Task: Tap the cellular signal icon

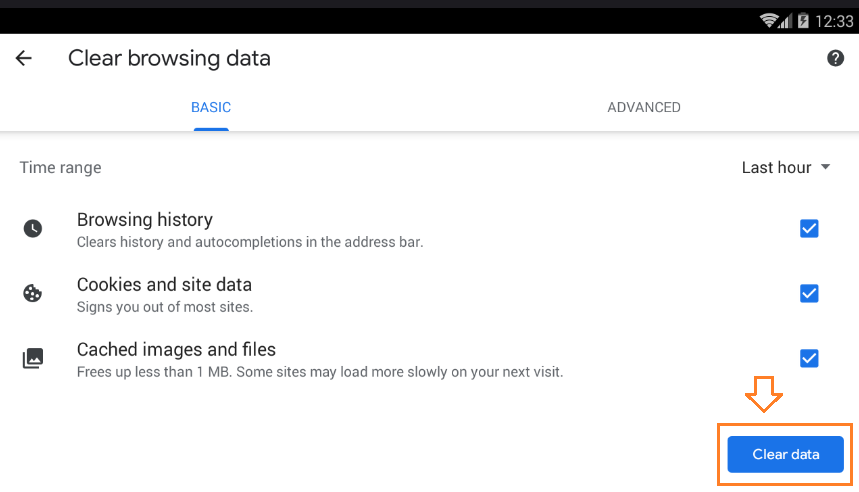Action: coord(786,21)
